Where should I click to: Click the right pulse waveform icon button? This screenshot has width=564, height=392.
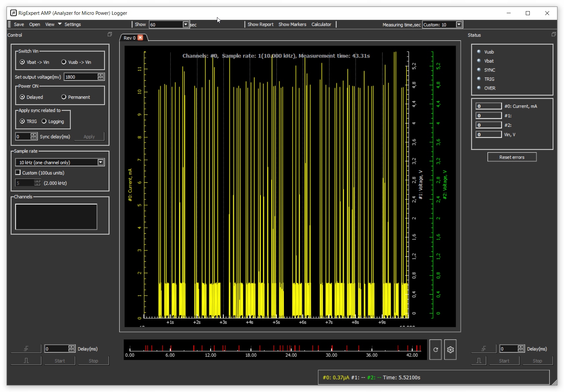point(479,361)
